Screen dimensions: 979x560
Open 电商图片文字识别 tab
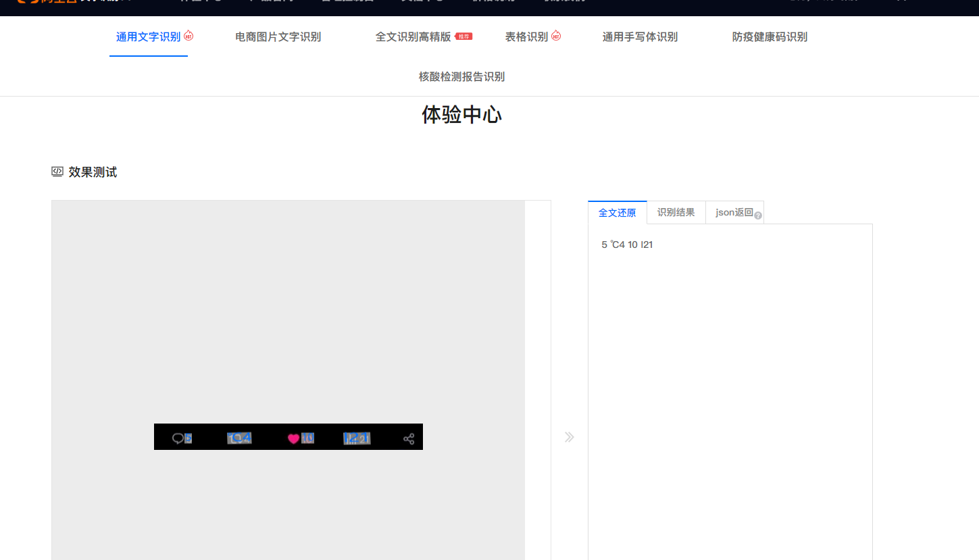tap(278, 37)
